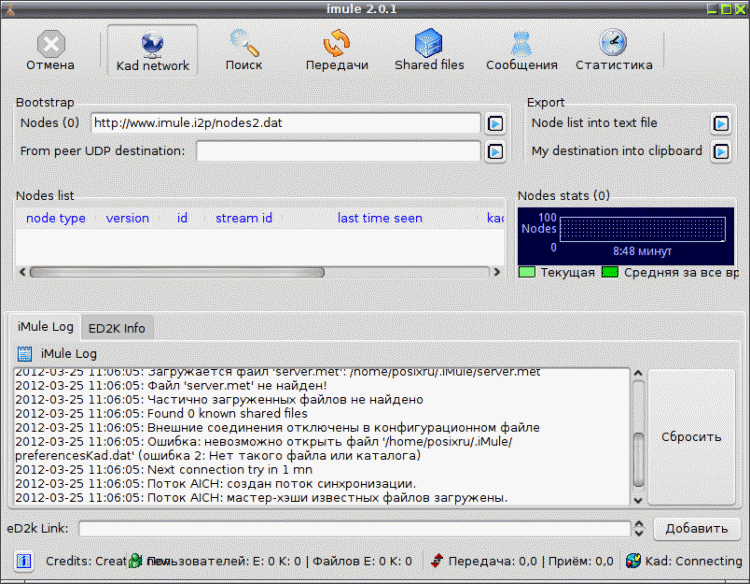Click the Средняя dark green legend swatch
The height and width of the screenshot is (584, 750).
click(610, 273)
